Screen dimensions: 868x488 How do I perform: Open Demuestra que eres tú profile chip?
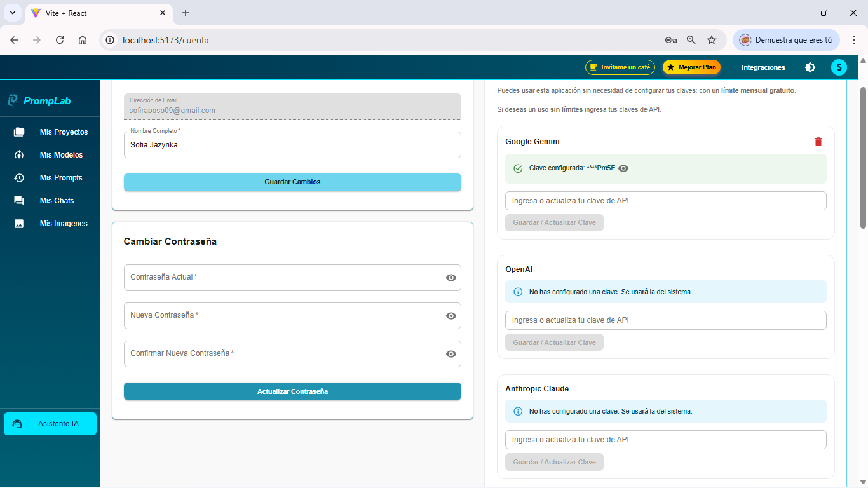[x=786, y=40]
